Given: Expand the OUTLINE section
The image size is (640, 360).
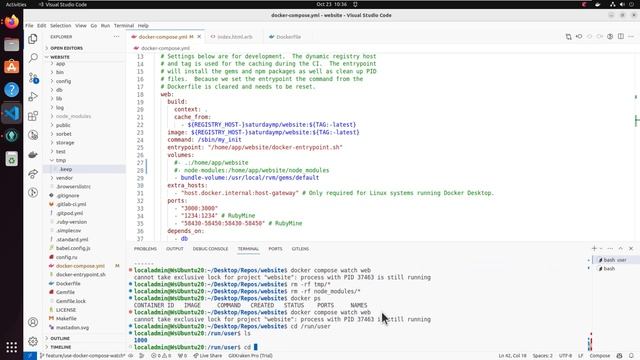Looking at the screenshot, I should click(60, 338).
